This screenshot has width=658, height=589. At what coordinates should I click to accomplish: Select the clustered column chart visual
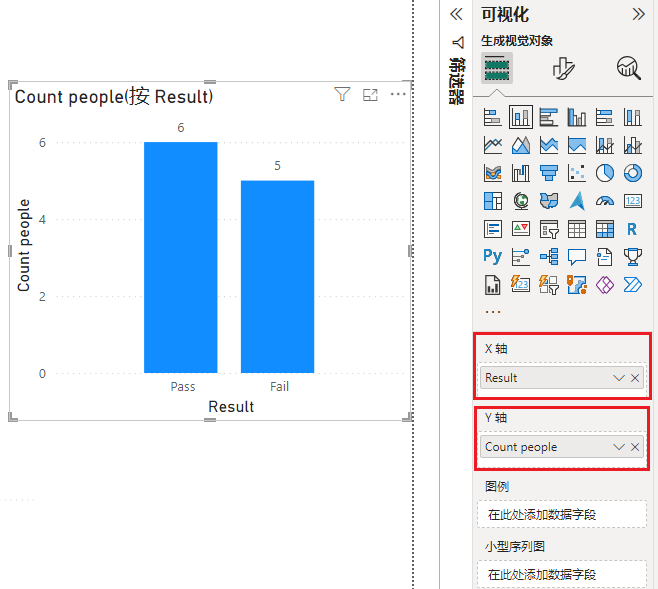click(x=577, y=117)
